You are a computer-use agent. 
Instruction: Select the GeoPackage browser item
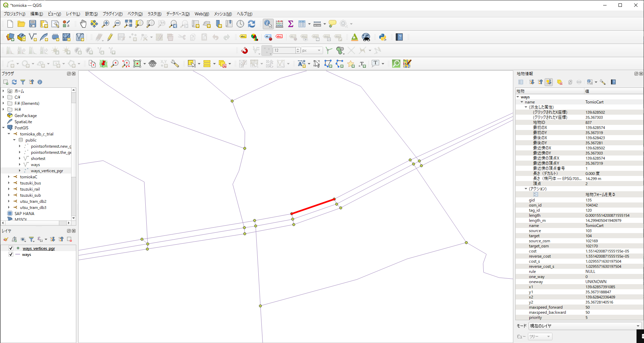click(x=26, y=116)
